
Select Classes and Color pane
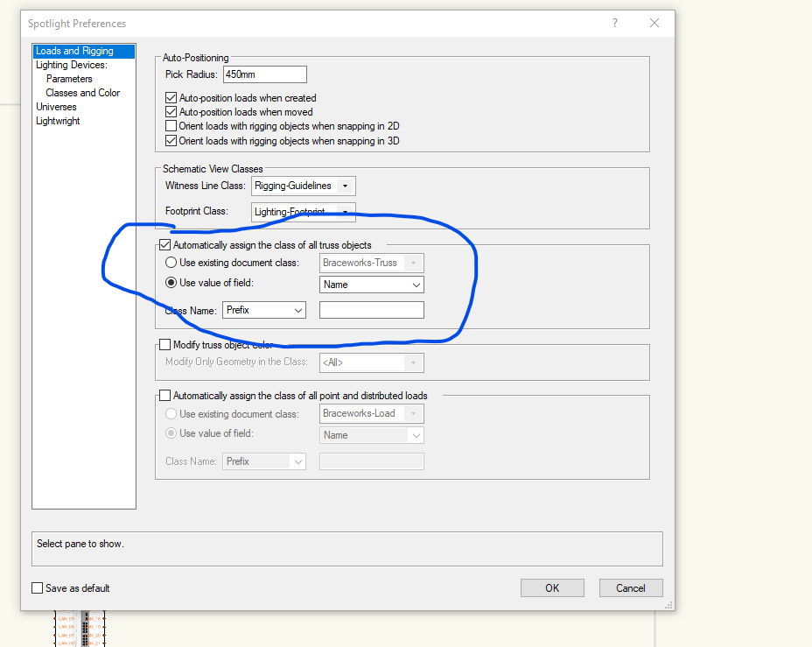tap(82, 93)
